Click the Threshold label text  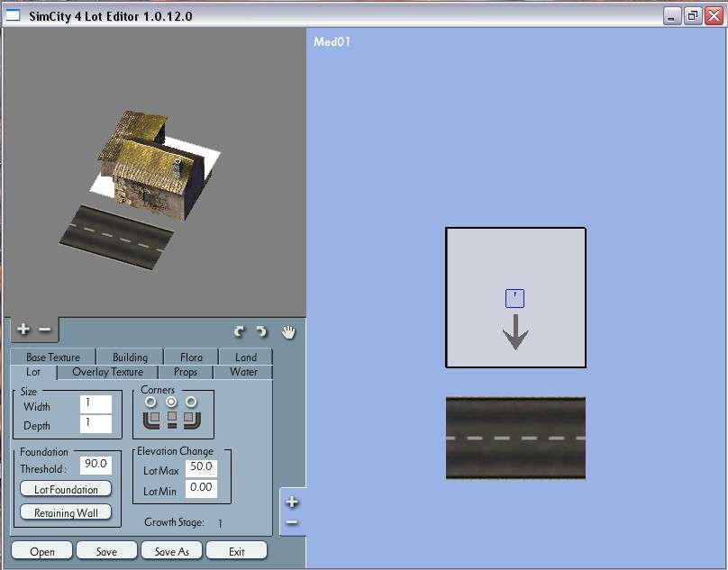[x=43, y=469]
